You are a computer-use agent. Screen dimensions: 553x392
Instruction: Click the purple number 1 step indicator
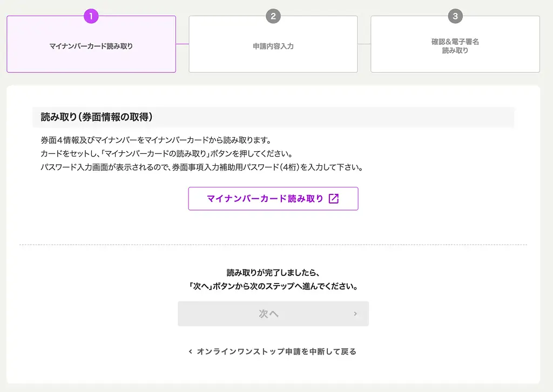pyautogui.click(x=91, y=16)
